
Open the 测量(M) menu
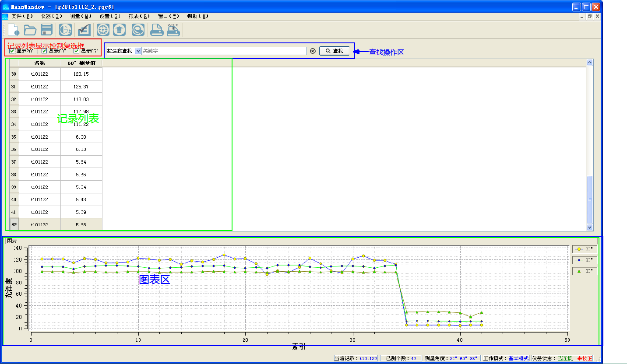81,16
